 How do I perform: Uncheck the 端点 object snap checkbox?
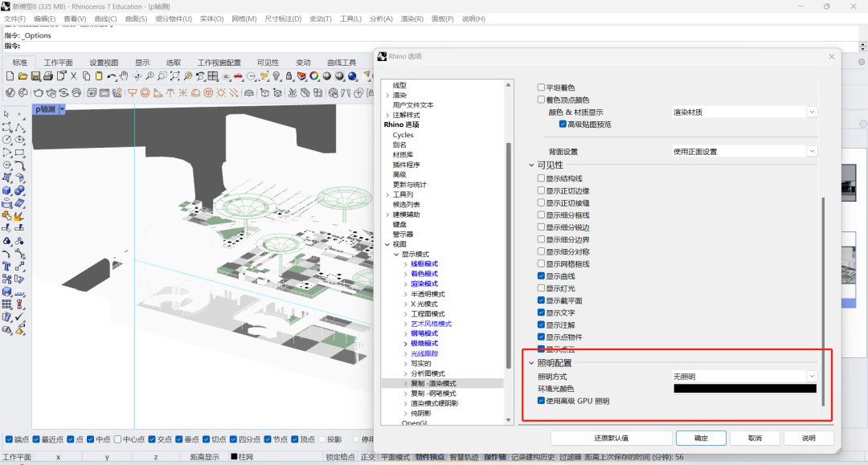(9, 439)
